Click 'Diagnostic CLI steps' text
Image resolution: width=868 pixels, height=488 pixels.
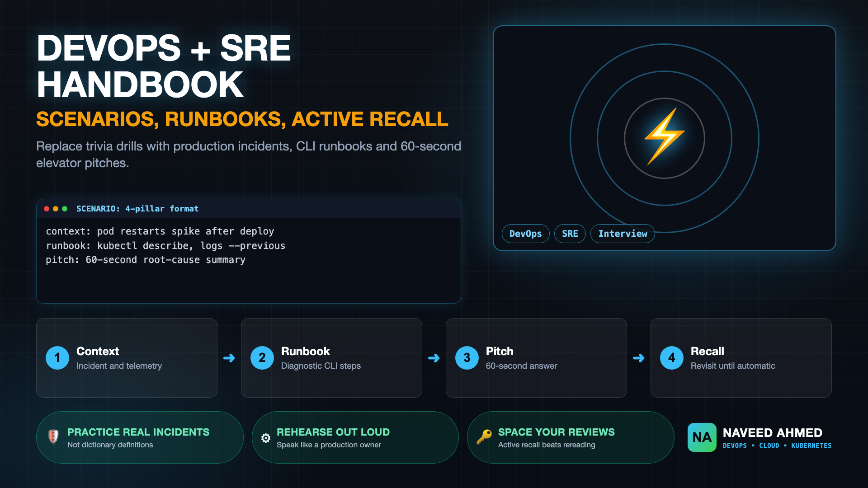(321, 366)
